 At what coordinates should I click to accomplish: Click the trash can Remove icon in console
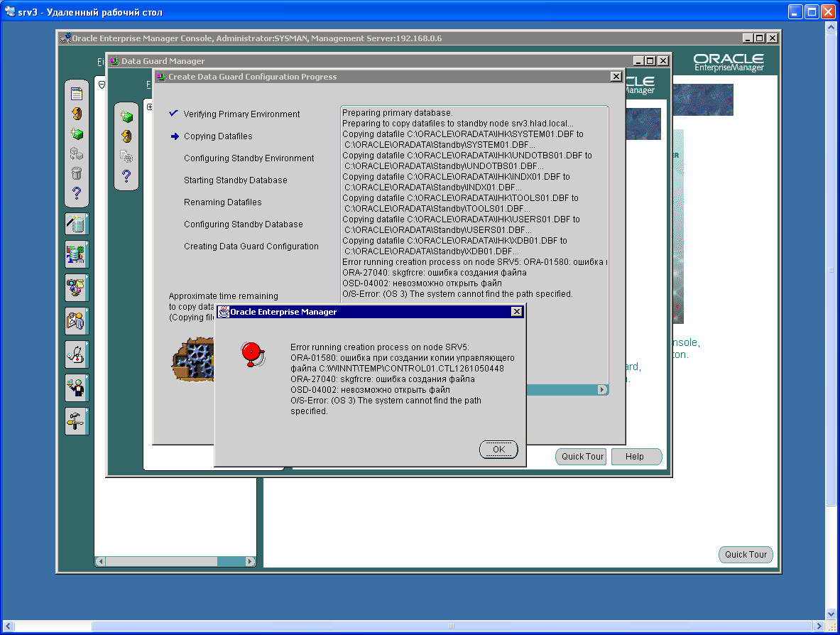(77, 173)
